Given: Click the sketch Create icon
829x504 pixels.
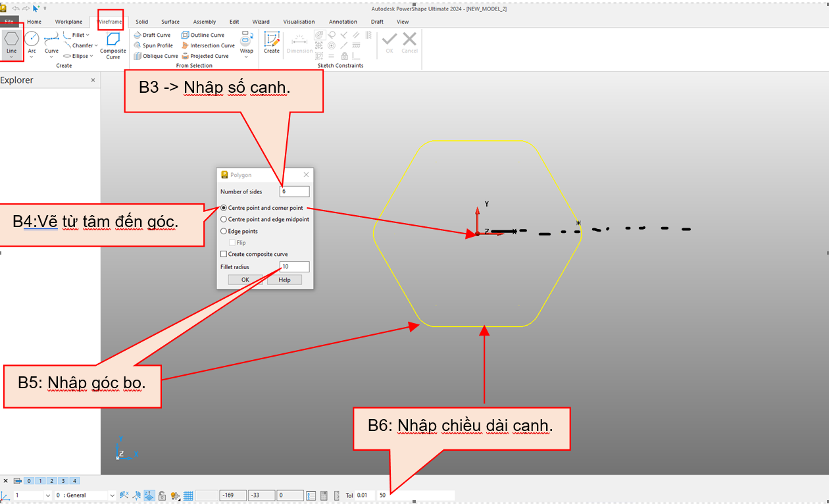Looking at the screenshot, I should tap(272, 42).
